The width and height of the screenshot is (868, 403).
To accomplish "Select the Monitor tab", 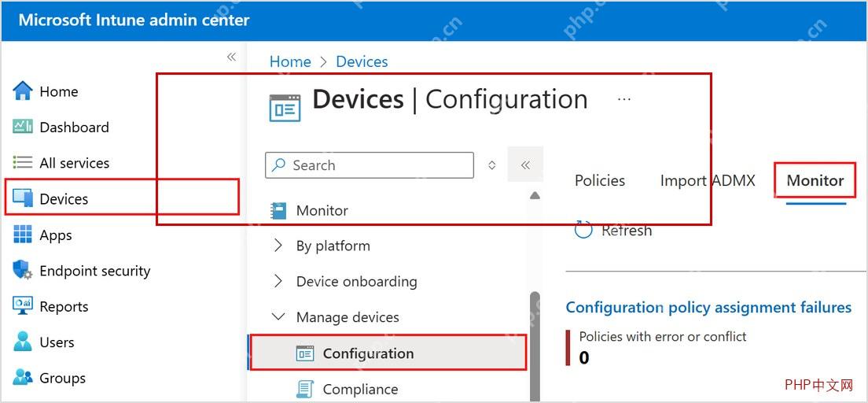I will [815, 180].
